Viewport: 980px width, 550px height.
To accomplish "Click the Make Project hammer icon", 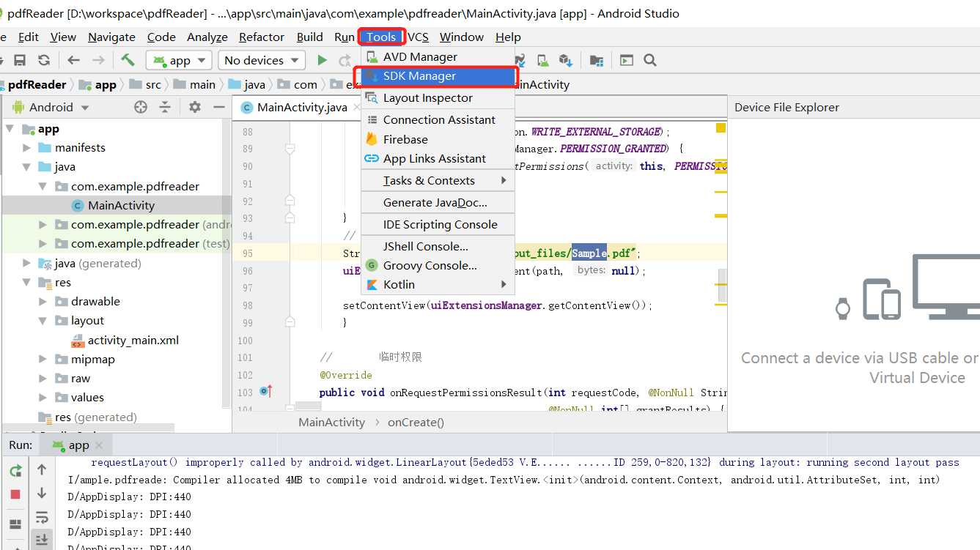I will (128, 60).
